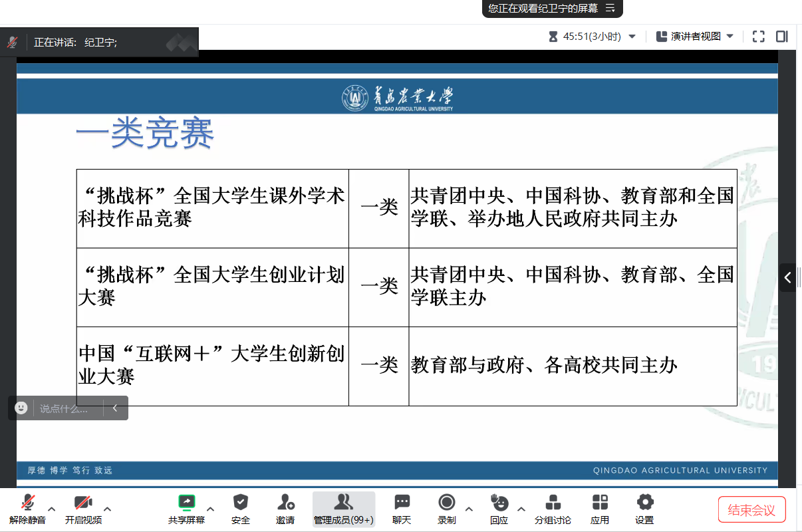Unmute microphone with 解除静音 button
This screenshot has height=532, width=802.
click(27, 509)
